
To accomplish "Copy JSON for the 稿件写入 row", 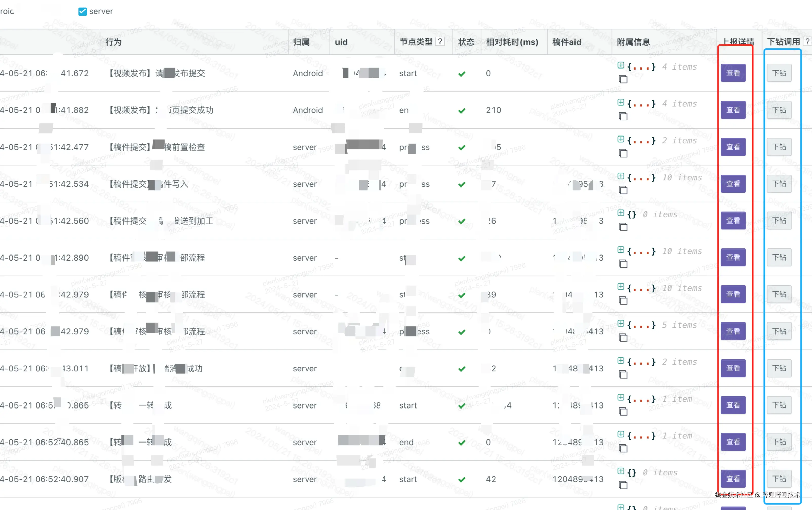I will [x=623, y=190].
